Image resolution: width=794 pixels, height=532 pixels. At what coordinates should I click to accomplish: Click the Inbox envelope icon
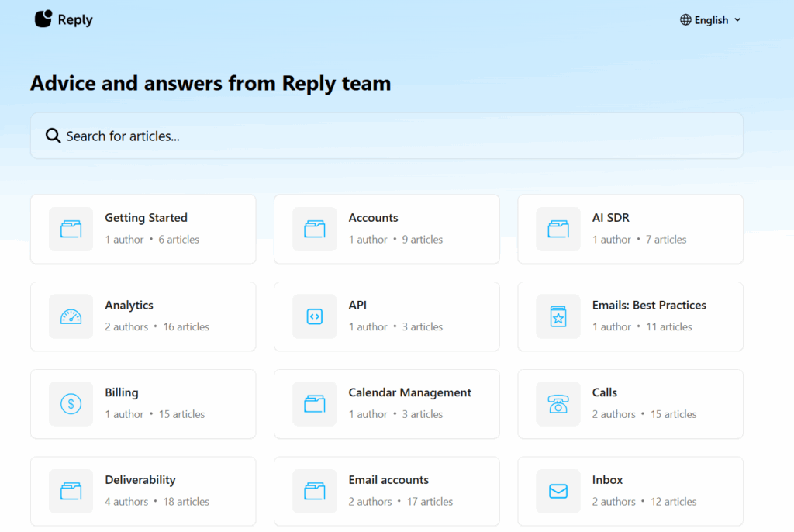pos(558,491)
